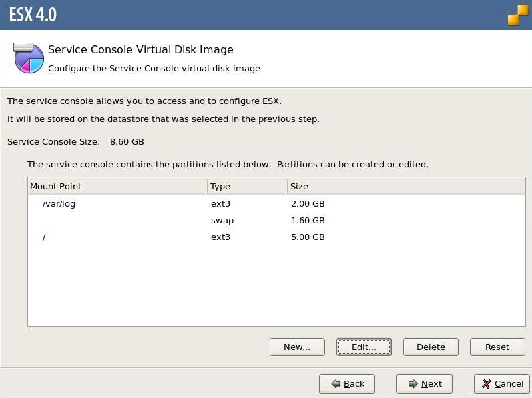Cancel the ESX installation
Image resolution: width=532 pixels, height=398 pixels.
click(502, 384)
